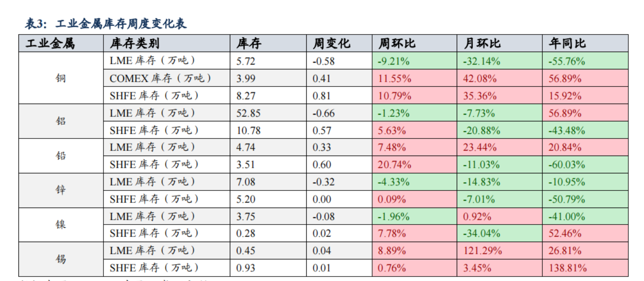Click the 镍 metal row label
The height and width of the screenshot is (281, 644).
coord(61,225)
